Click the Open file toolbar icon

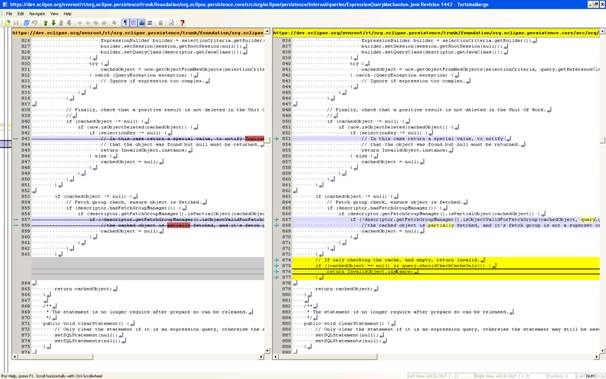pos(8,23)
